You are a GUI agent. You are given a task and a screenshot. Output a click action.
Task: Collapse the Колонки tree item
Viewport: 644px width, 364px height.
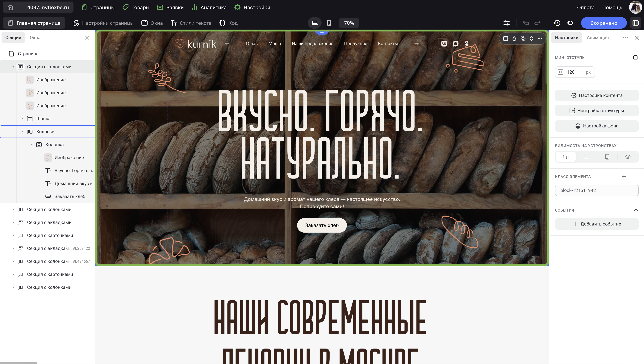[x=23, y=132]
